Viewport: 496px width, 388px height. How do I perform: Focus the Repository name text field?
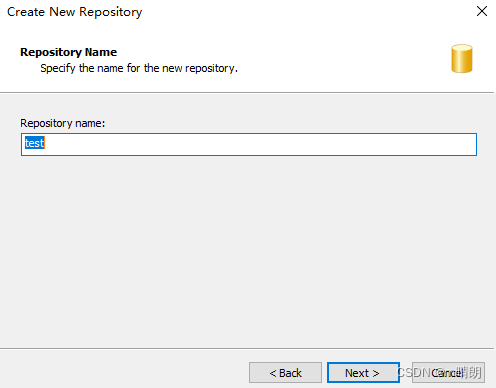(249, 144)
